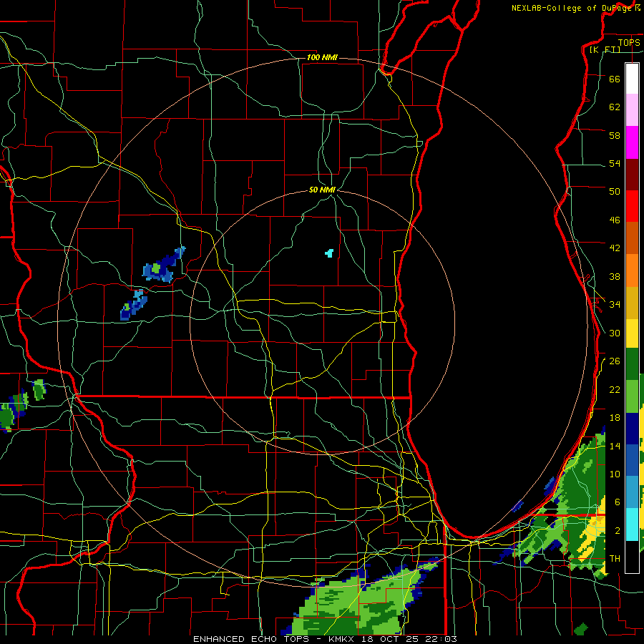Screen dimensions: 644x644
Task: Click the legend value "50"
Action: (615, 192)
